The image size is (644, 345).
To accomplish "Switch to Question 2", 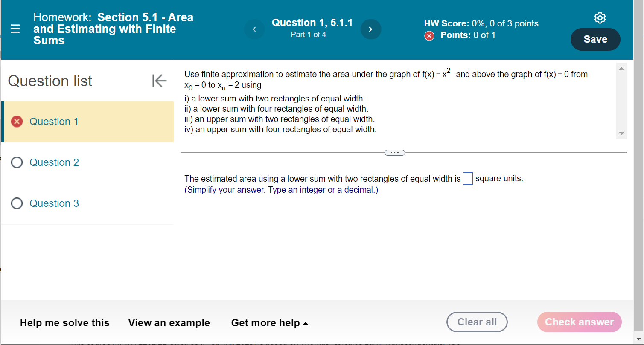I will [54, 162].
